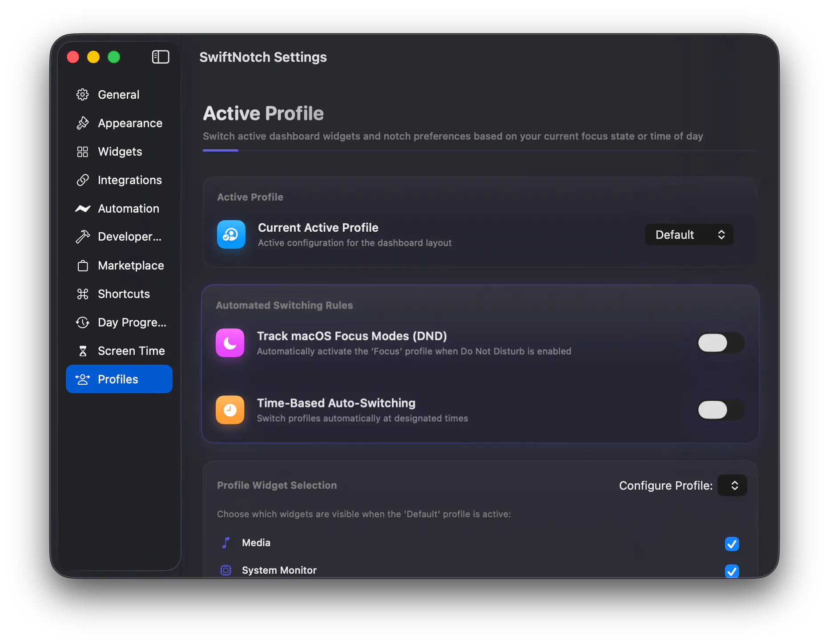Click the Current Active Profile label
Screen dimensions: 829x644
[x=318, y=228]
